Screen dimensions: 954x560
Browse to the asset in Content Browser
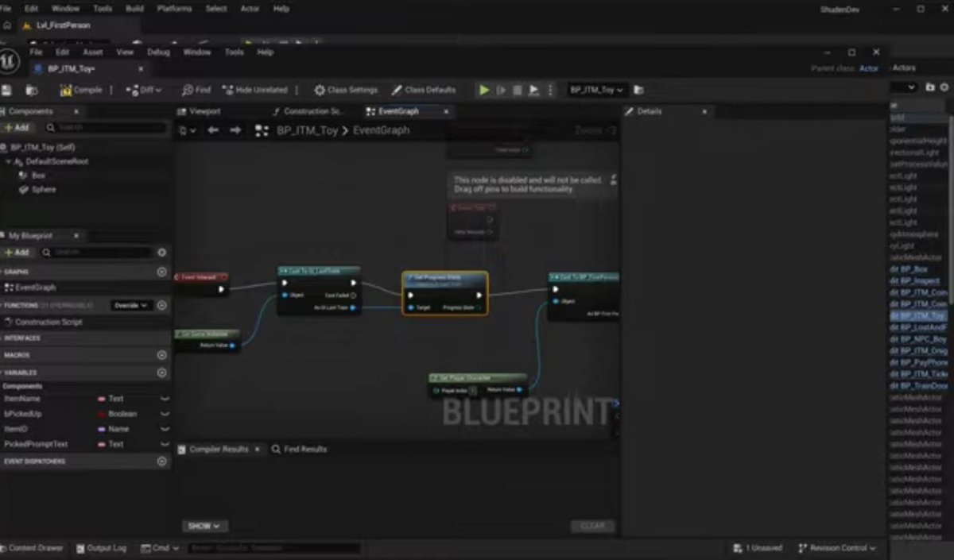coord(33,91)
